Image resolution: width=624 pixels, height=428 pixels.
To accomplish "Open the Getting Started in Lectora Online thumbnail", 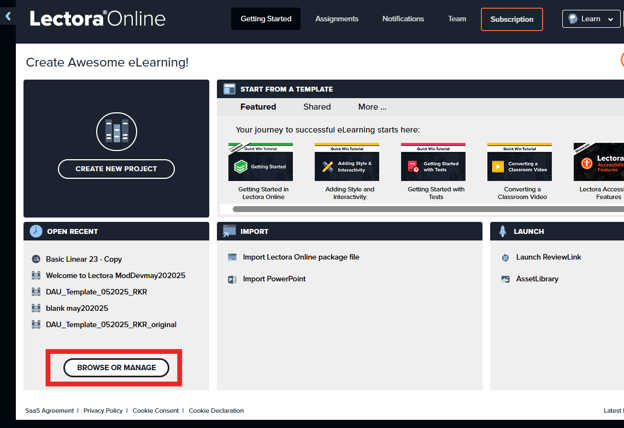I will (x=261, y=162).
